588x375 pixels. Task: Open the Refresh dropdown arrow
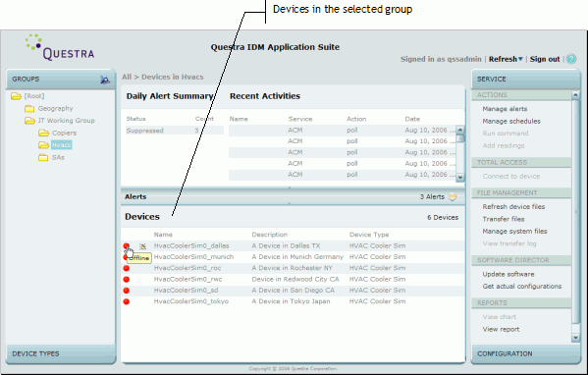[520, 59]
